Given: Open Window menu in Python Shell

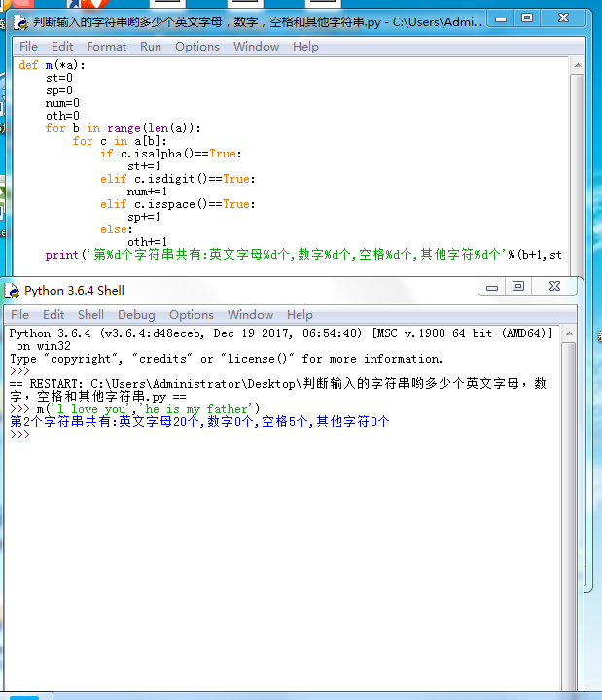Looking at the screenshot, I should pos(250,315).
